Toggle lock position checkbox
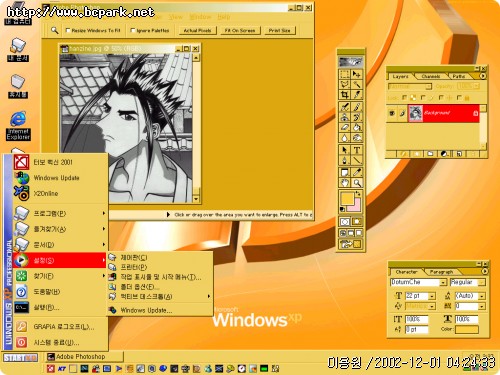This screenshot has height=375, width=500. pyautogui.click(x=441, y=98)
